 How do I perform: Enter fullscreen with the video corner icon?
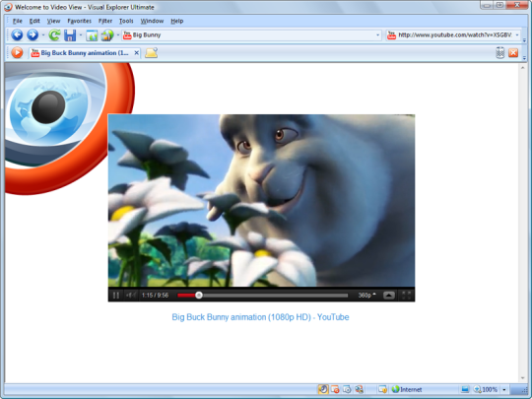[x=407, y=296]
